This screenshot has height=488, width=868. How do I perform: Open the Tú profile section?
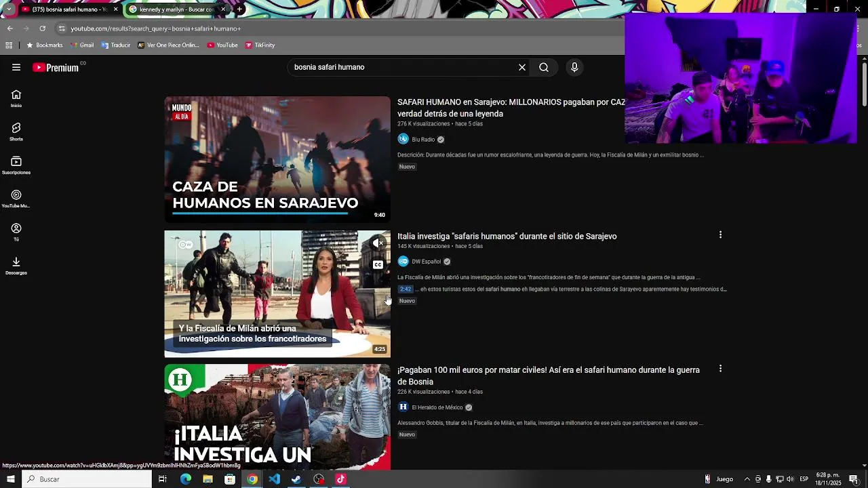pos(16,232)
